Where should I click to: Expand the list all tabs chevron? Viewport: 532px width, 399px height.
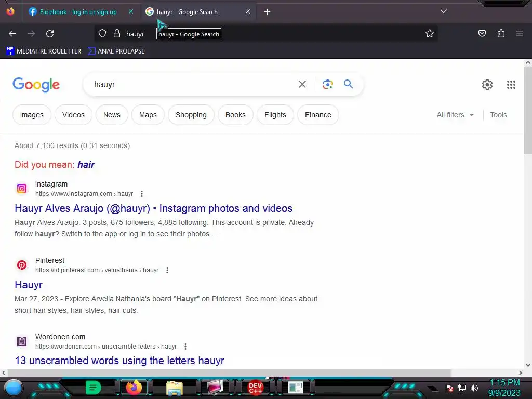tap(444, 11)
